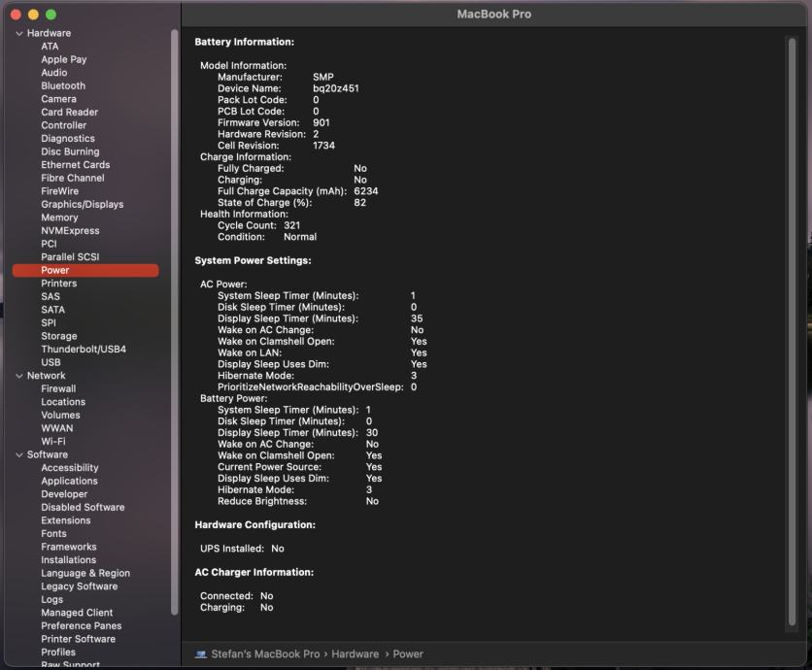The width and height of the screenshot is (812, 670).
Task: Choose Storage under Hardware
Action: coord(58,336)
